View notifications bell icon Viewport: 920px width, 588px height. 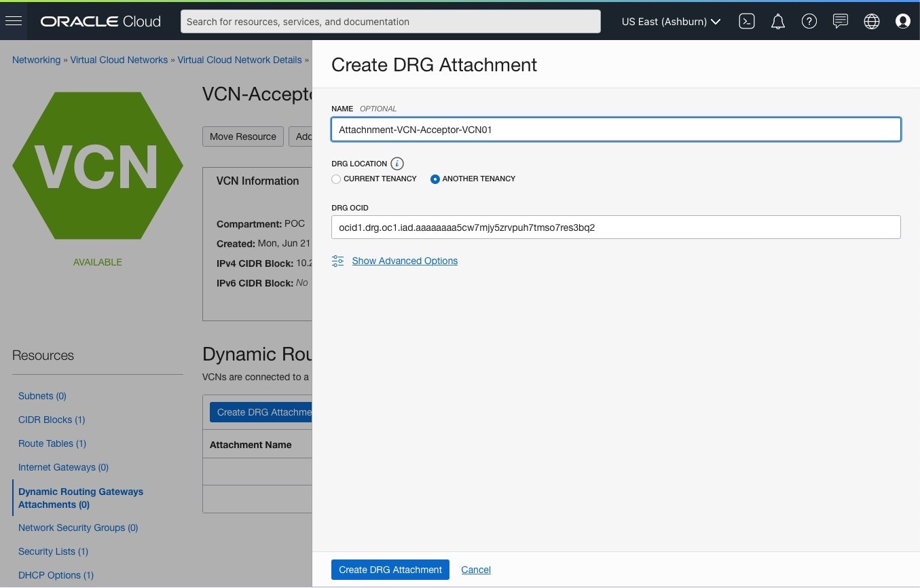pyautogui.click(x=778, y=22)
